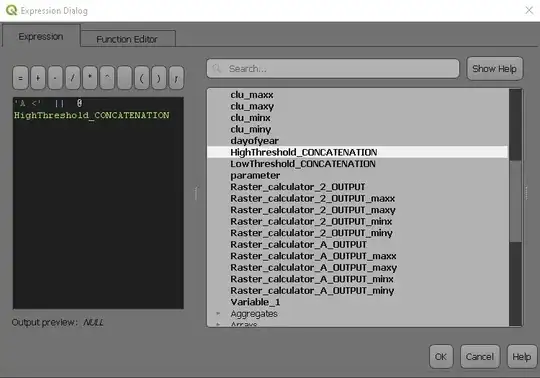The width and height of the screenshot is (540, 378).
Task: Focus the Search field
Action: click(x=333, y=69)
